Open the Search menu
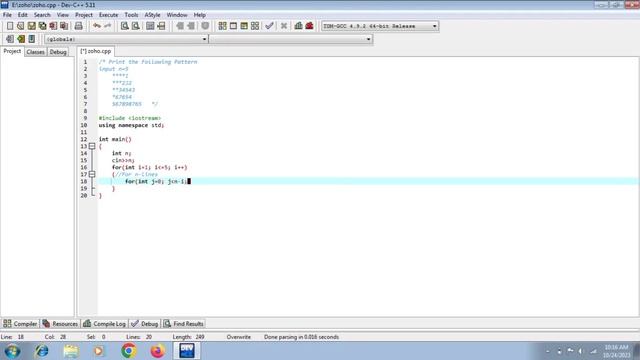The height and width of the screenshot is (360, 640). tap(42, 15)
